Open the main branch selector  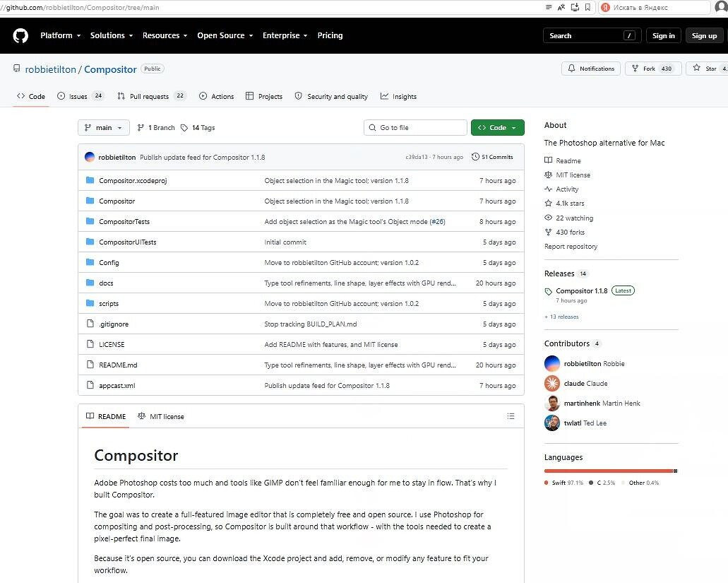104,128
